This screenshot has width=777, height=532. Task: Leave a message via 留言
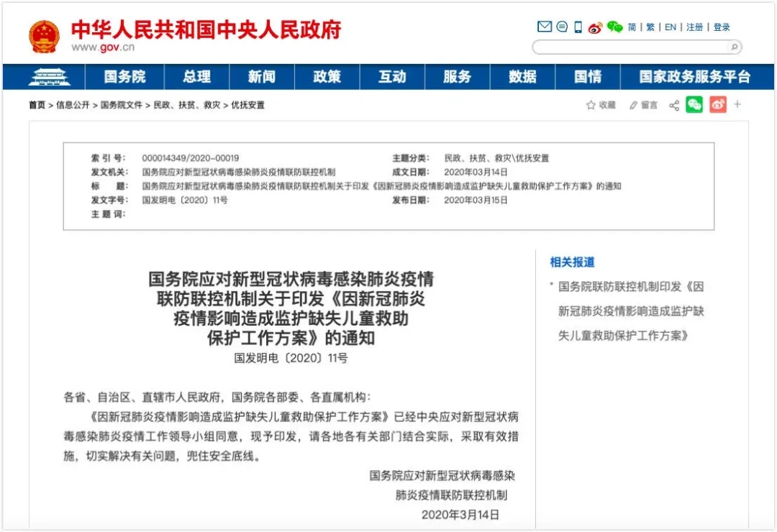click(x=643, y=106)
